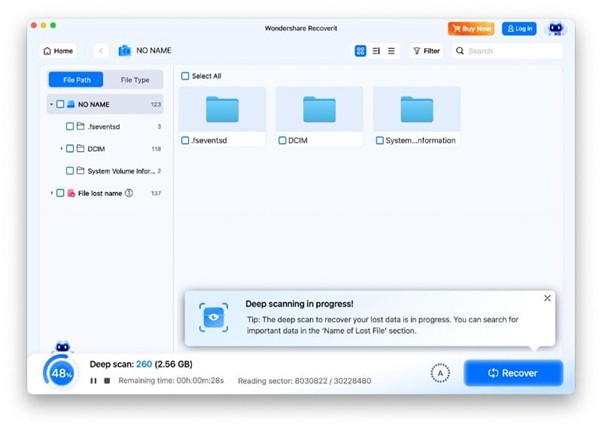Stop the deep scan
This screenshot has height=430, width=602.
[x=106, y=381]
